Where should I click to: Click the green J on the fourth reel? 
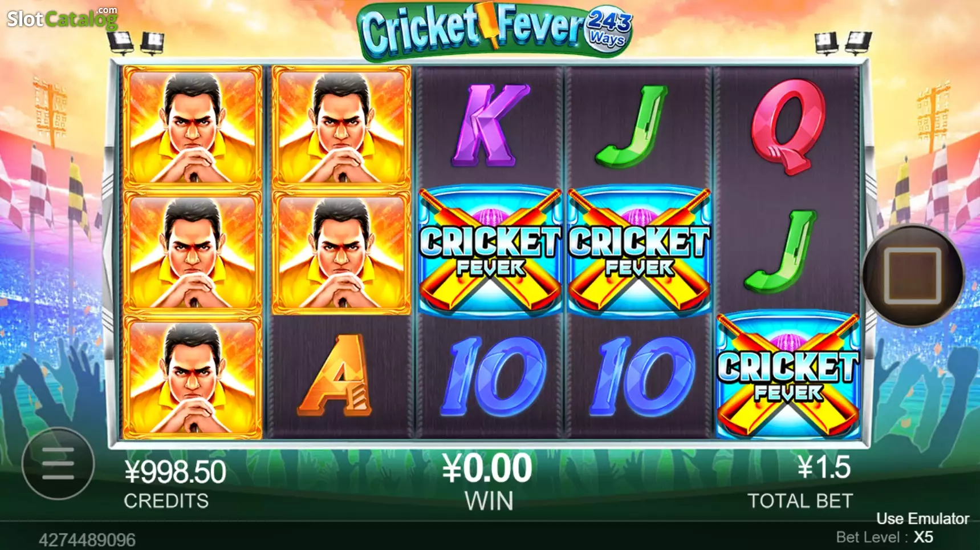(633, 126)
